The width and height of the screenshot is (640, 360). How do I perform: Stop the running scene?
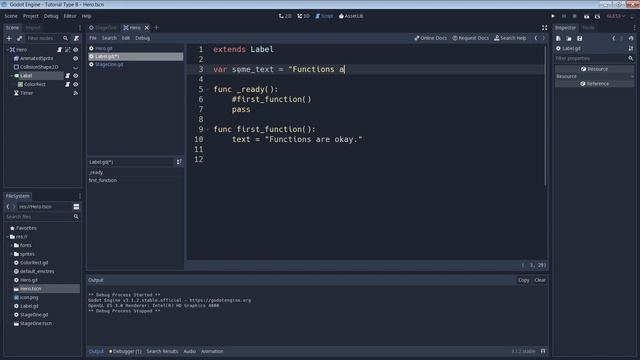574,16
